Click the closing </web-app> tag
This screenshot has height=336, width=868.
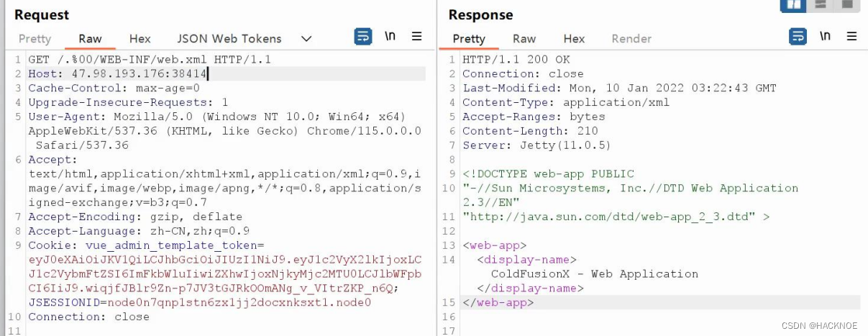coord(498,303)
